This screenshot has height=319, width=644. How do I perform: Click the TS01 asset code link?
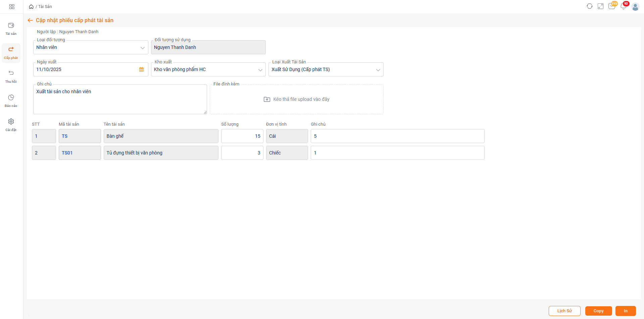tap(67, 153)
